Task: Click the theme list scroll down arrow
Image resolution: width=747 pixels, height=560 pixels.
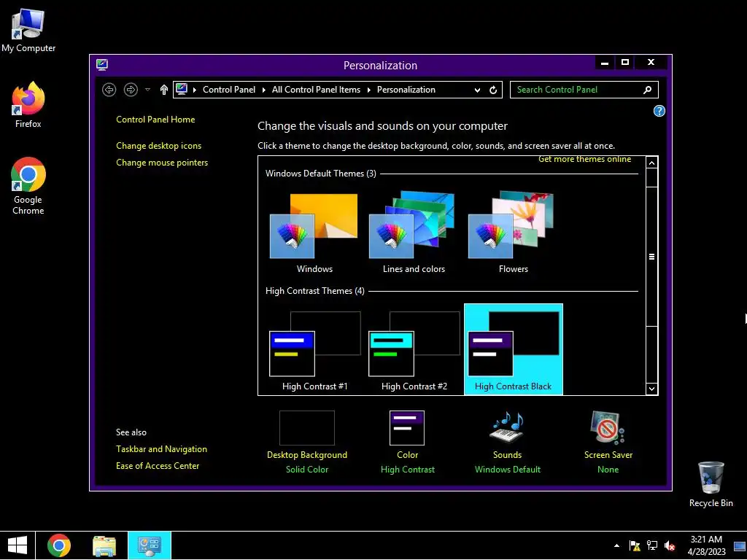Action: (x=651, y=389)
